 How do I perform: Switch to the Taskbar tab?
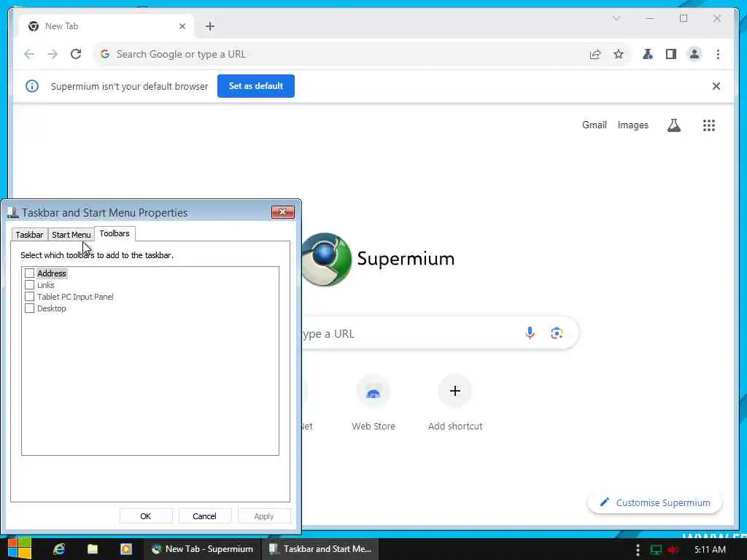(29, 235)
